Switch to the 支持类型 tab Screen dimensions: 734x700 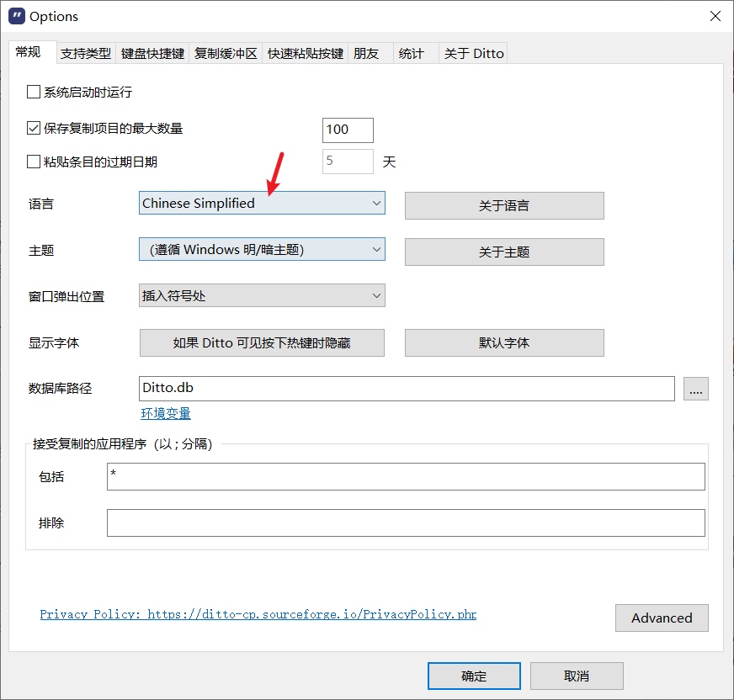86,53
